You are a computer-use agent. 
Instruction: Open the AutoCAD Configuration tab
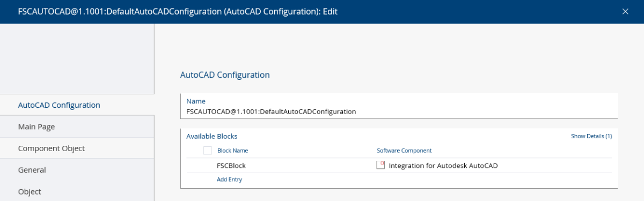(77, 105)
